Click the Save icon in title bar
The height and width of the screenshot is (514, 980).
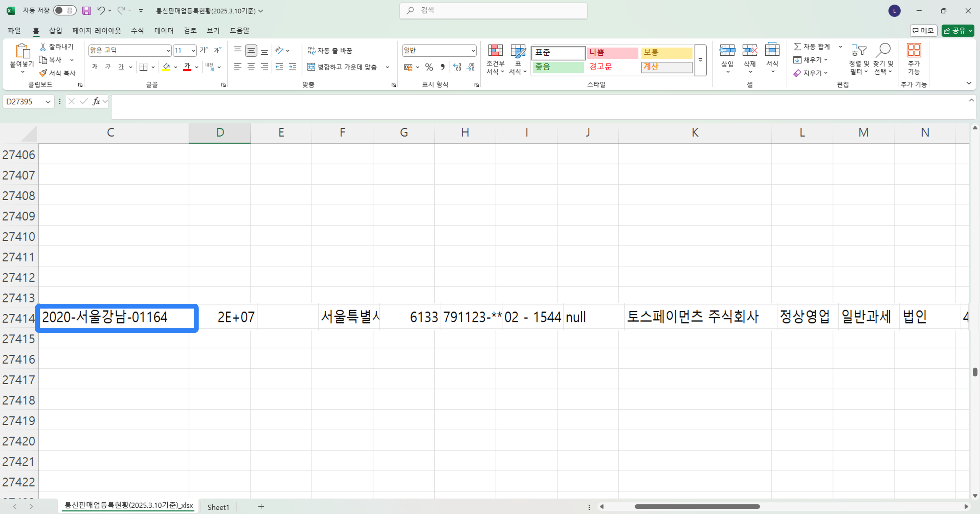(x=86, y=11)
